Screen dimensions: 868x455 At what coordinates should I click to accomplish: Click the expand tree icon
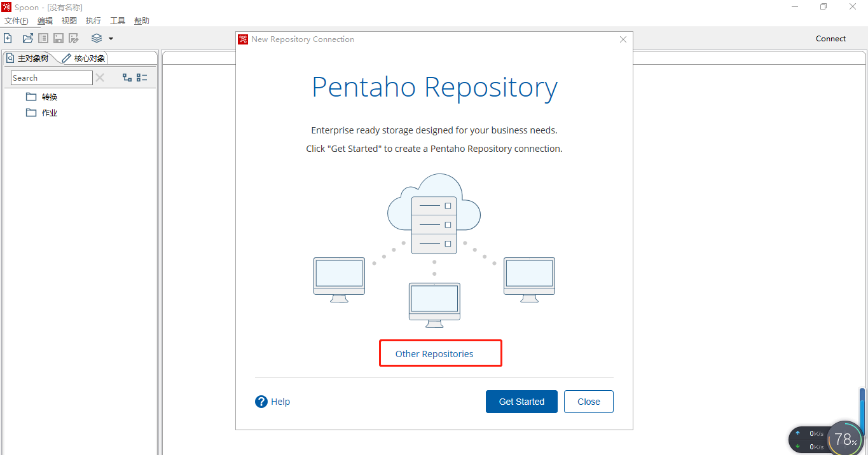pyautogui.click(x=127, y=78)
